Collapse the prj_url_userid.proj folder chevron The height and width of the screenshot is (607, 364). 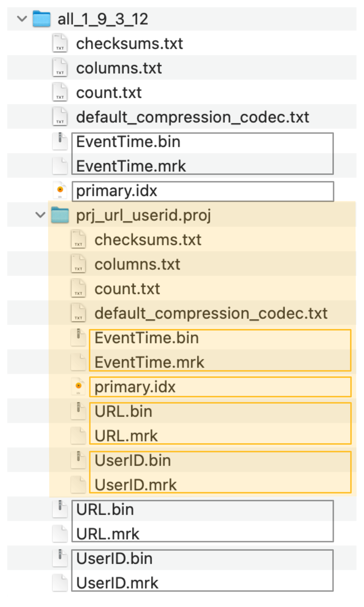point(40,215)
